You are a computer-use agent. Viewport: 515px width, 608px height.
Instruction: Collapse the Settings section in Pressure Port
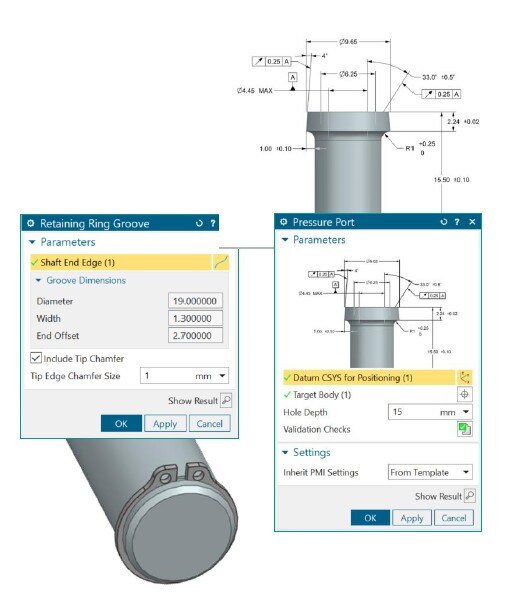pyautogui.click(x=285, y=453)
